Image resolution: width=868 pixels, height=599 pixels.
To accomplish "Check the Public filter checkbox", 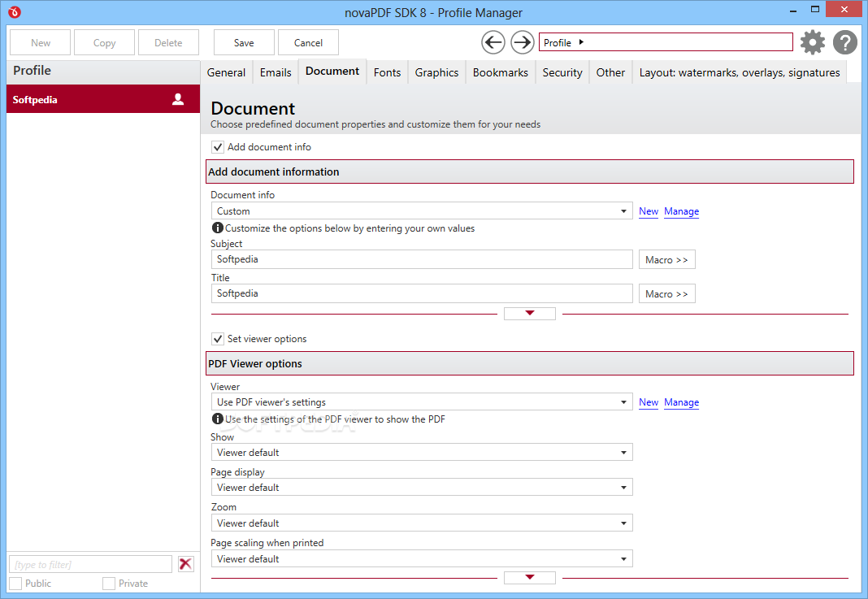I will click(x=15, y=584).
